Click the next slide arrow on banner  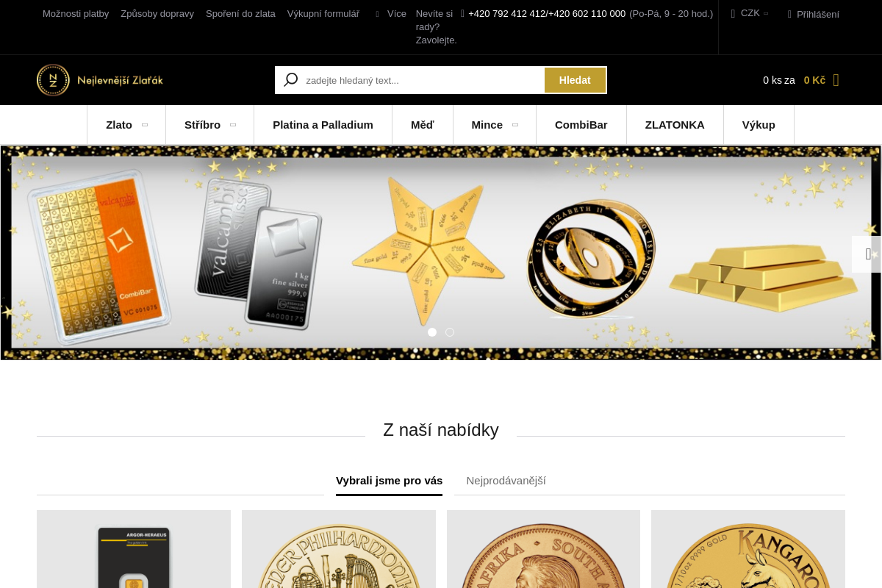point(867,254)
